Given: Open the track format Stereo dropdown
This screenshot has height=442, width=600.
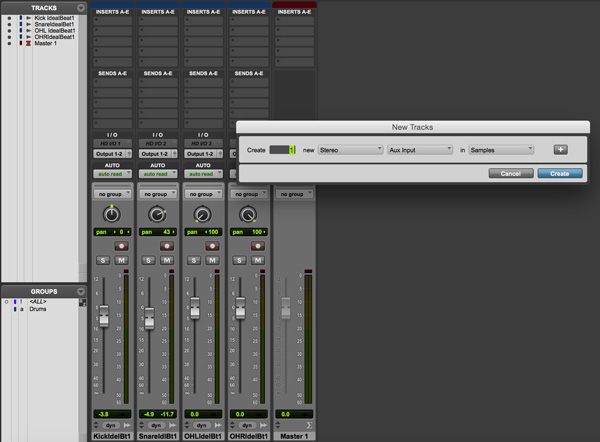Looking at the screenshot, I should click(x=351, y=150).
